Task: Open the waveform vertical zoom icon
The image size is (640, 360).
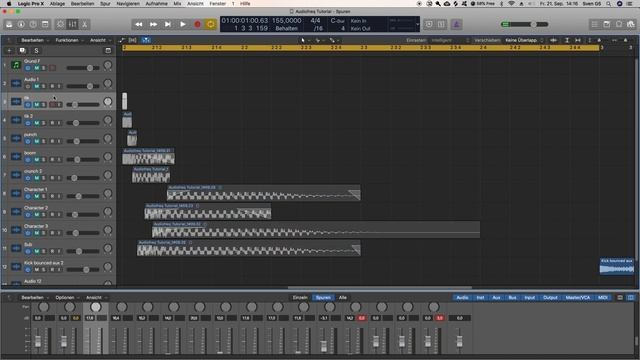Action: [x=553, y=40]
